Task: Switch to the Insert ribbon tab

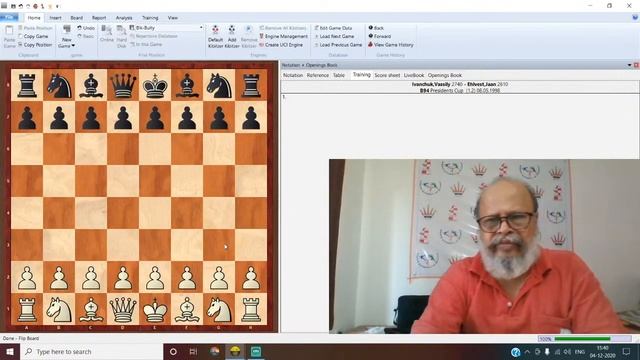Action: (55, 18)
